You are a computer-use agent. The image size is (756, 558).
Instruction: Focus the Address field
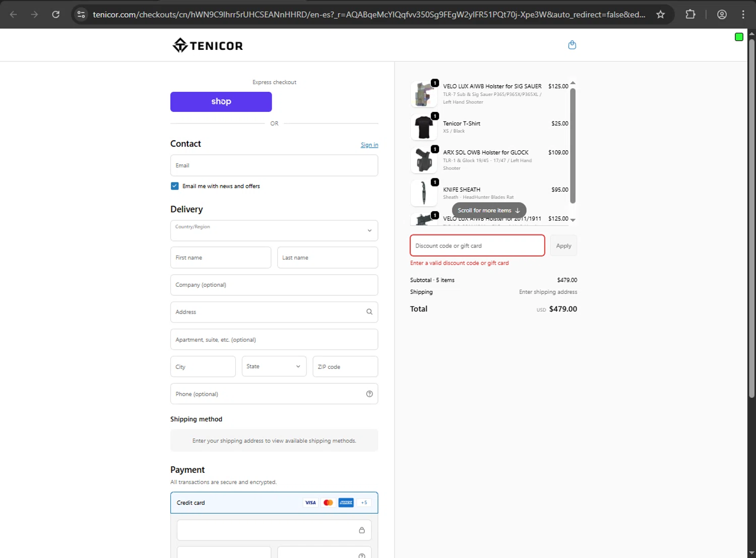274,312
